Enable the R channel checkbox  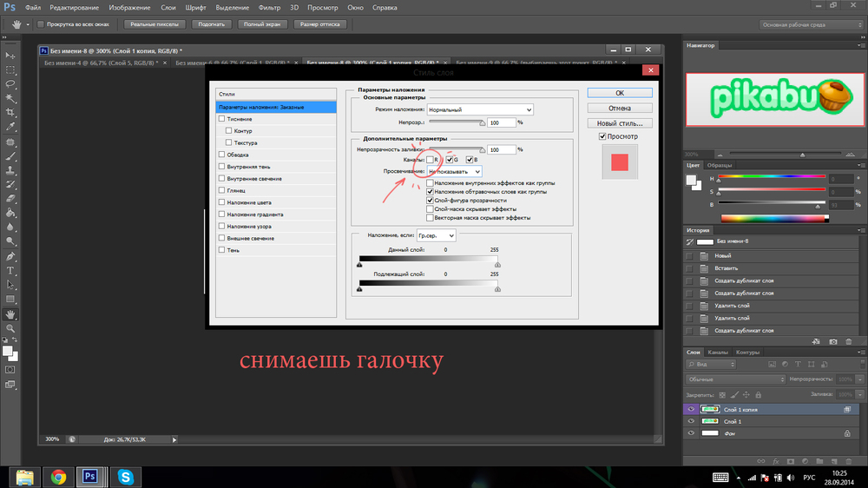pyautogui.click(x=430, y=160)
